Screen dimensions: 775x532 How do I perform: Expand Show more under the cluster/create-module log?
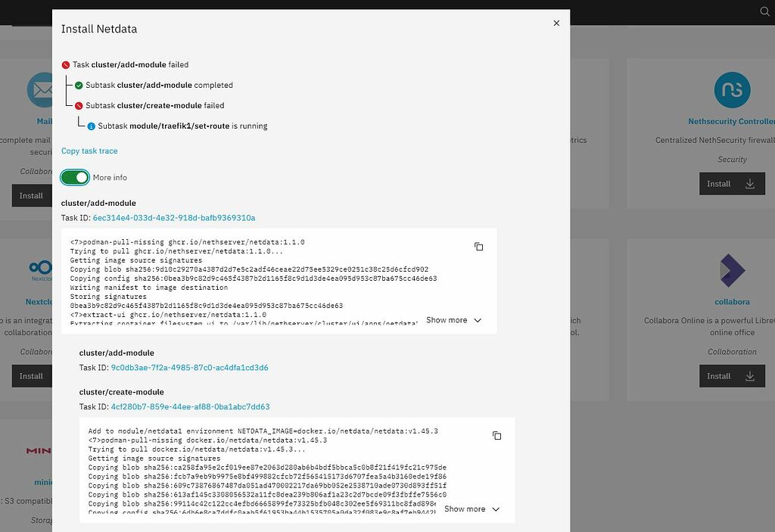click(x=472, y=509)
